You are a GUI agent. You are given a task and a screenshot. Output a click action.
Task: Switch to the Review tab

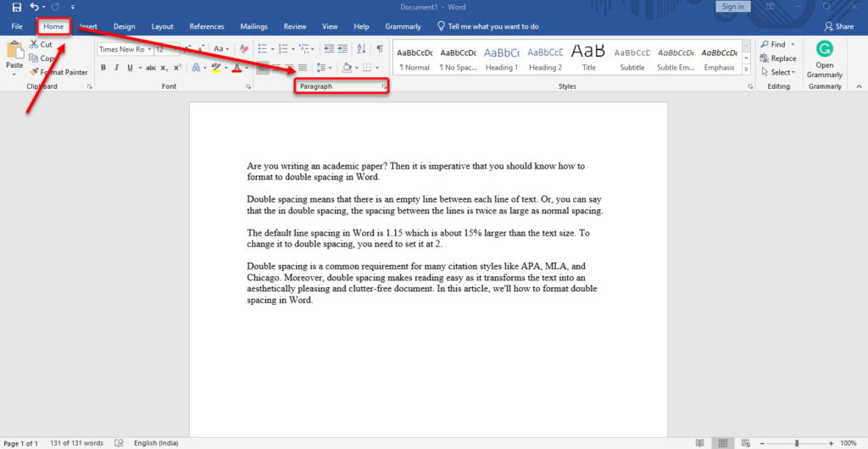(x=294, y=26)
